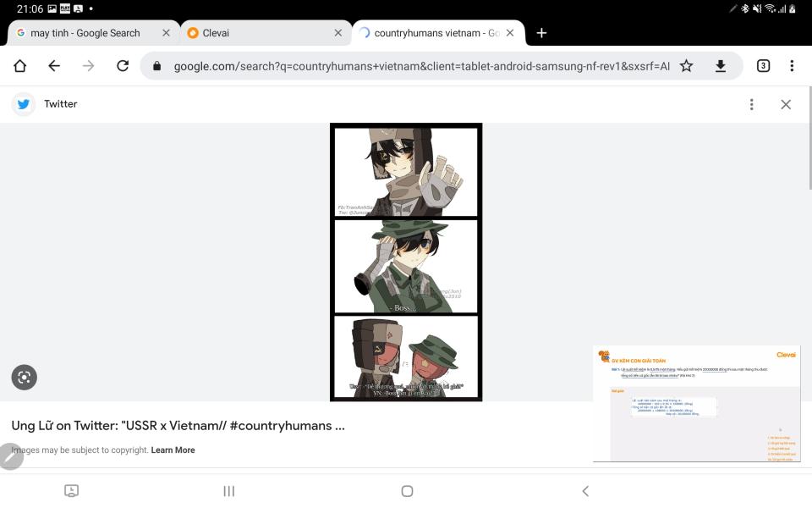Viewport: 812px width, 508px height.
Task: Go back with the toolbar arrow
Action: (x=54, y=66)
